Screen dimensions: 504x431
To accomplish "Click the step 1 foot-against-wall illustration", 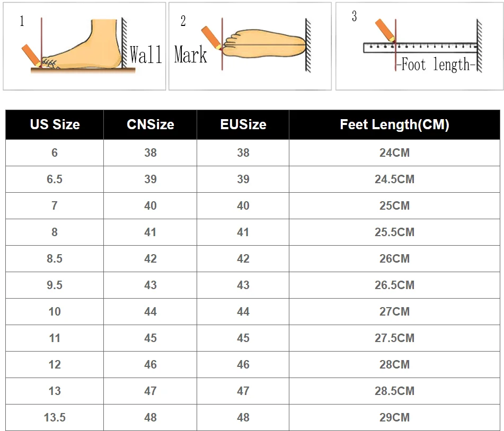I will 85,46.
